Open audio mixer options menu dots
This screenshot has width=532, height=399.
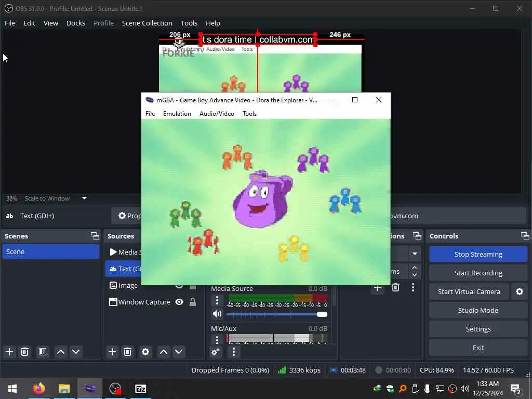coord(233,352)
